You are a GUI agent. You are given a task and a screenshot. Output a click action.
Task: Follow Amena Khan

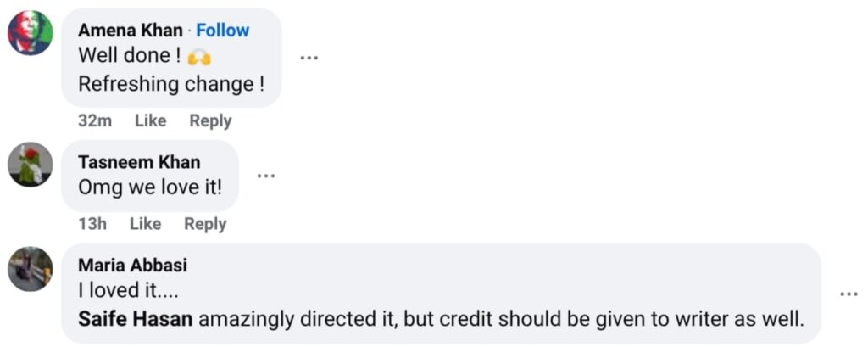pyautogui.click(x=223, y=31)
